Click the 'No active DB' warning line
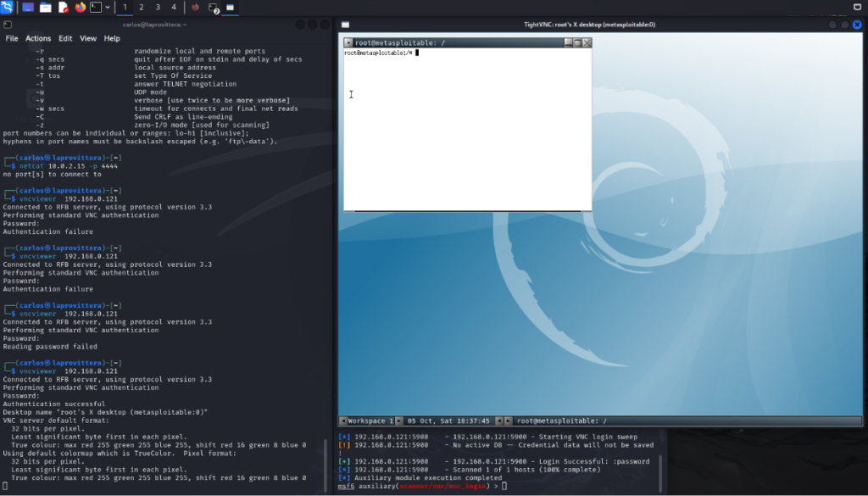 496,445
